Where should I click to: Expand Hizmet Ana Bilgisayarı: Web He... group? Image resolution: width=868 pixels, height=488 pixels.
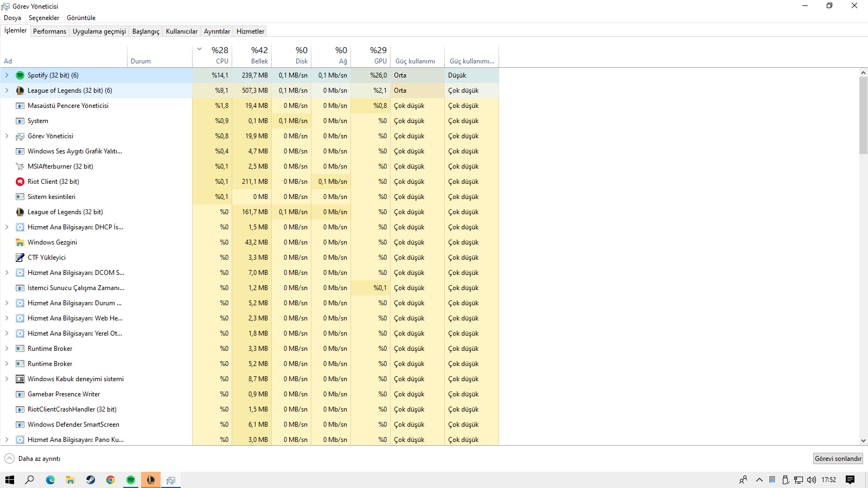7,318
